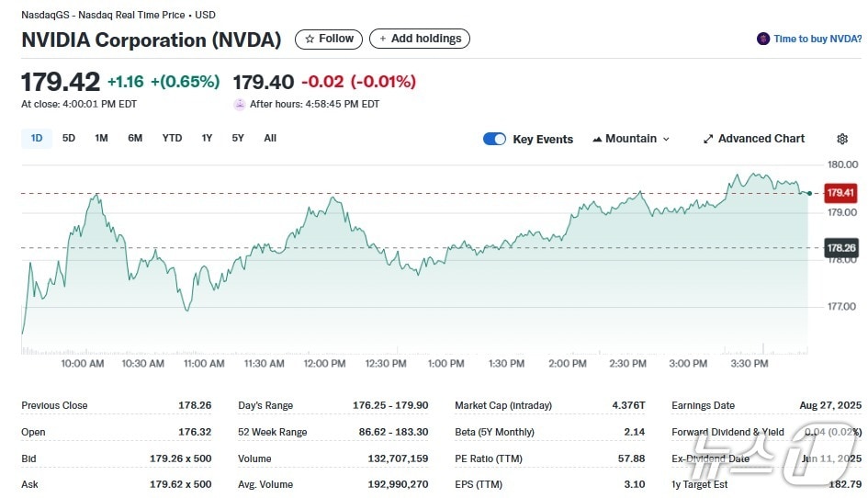Viewport: 868px width, 498px height.
Task: Click the after hours moon icon
Action: coord(240,104)
